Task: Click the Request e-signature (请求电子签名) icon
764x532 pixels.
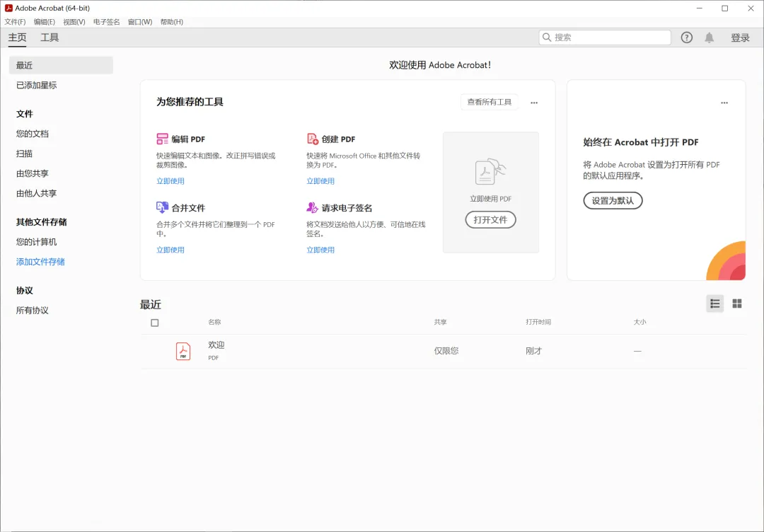Action: [x=313, y=207]
